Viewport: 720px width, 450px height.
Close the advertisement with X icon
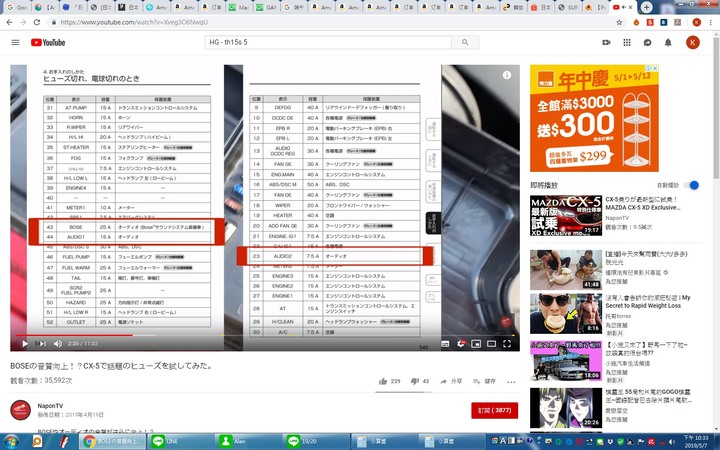pyautogui.click(x=655, y=68)
